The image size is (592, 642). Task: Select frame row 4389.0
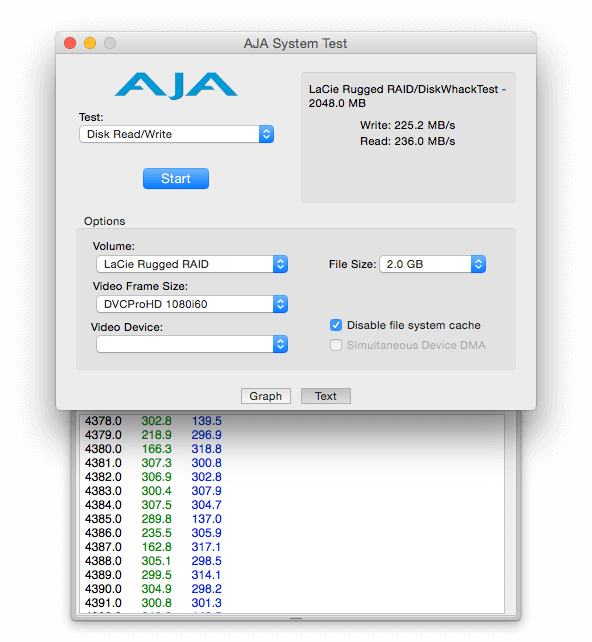click(103, 575)
